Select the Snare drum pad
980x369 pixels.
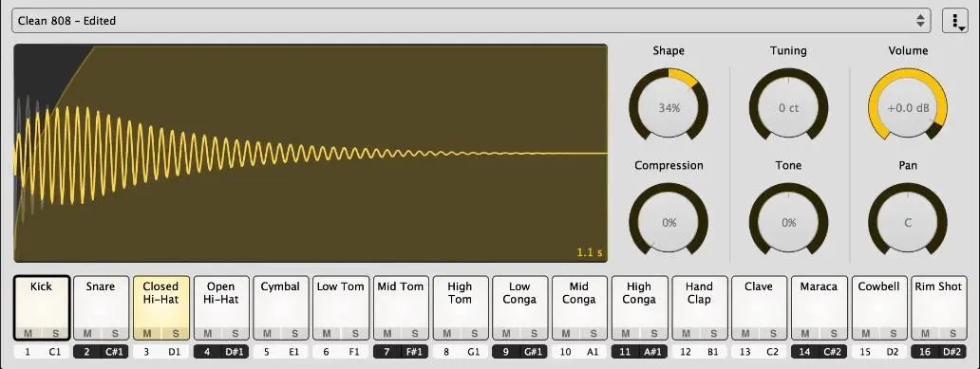pyautogui.click(x=101, y=307)
